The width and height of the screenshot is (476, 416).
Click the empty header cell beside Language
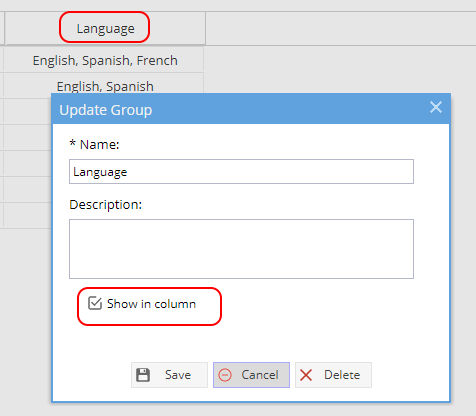pyautogui.click(x=341, y=28)
